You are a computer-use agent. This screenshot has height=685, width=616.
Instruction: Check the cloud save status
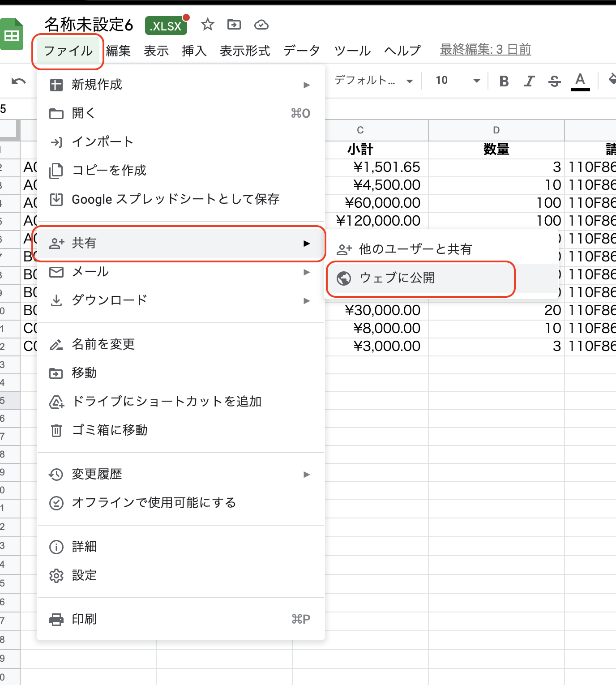click(261, 25)
